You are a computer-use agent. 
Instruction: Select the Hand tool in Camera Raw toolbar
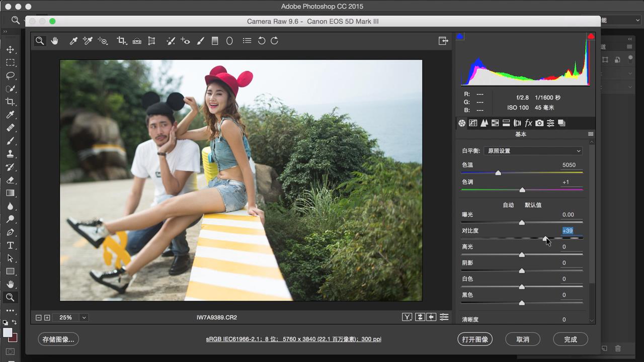pos(54,41)
